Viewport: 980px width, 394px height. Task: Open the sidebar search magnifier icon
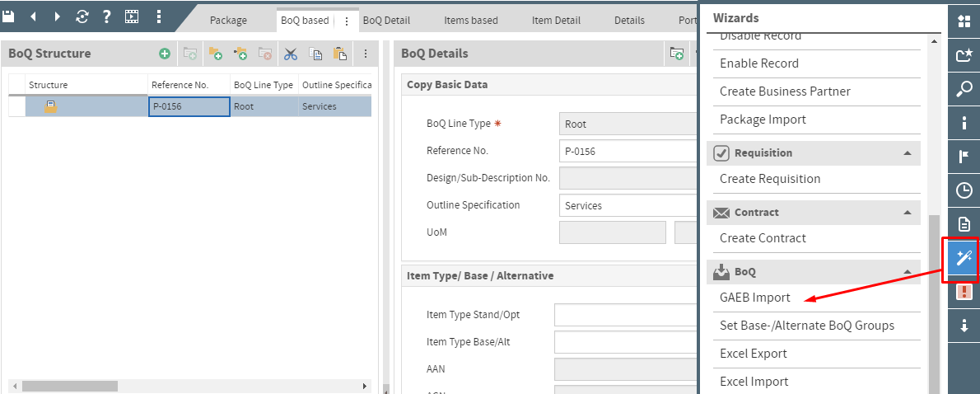pyautogui.click(x=964, y=89)
